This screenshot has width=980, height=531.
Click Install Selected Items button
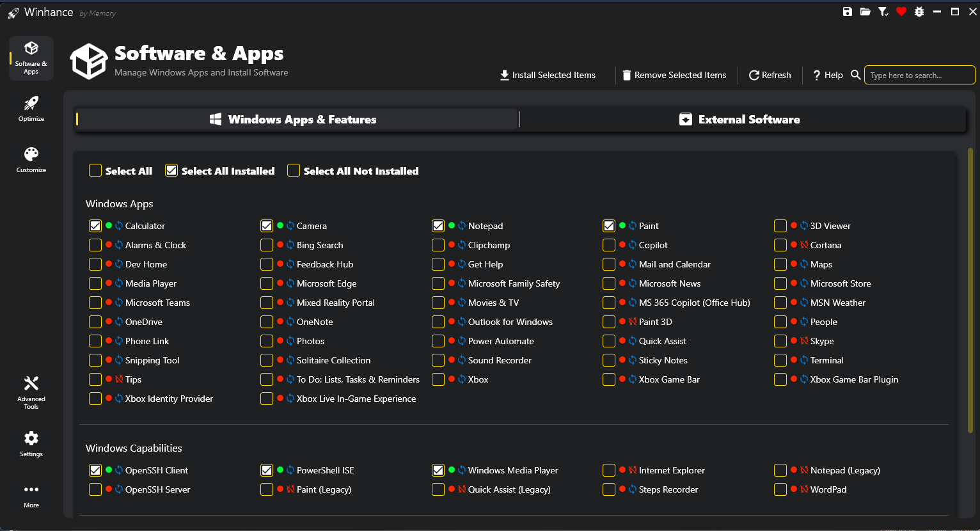(x=548, y=75)
